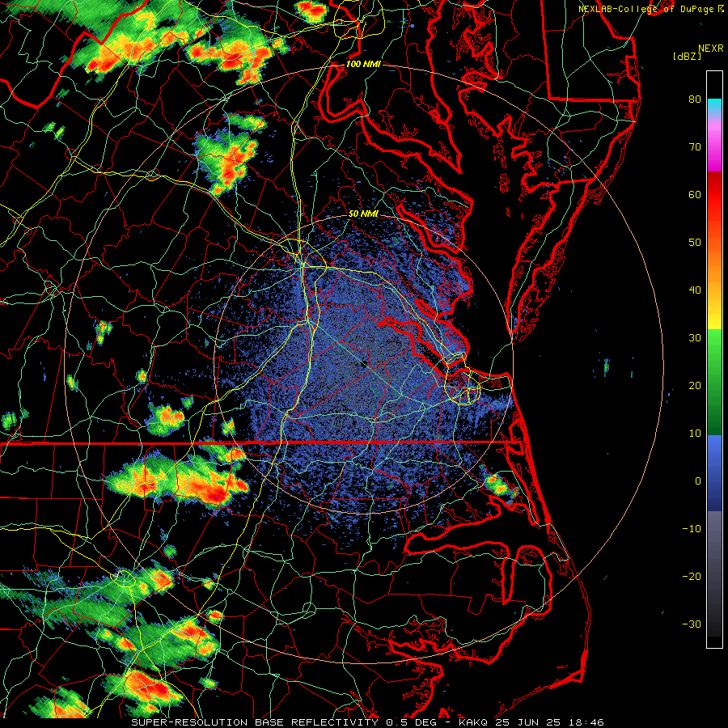728x728 pixels.
Task: Select the 60 value on the dBZ scale
Action: pos(695,194)
